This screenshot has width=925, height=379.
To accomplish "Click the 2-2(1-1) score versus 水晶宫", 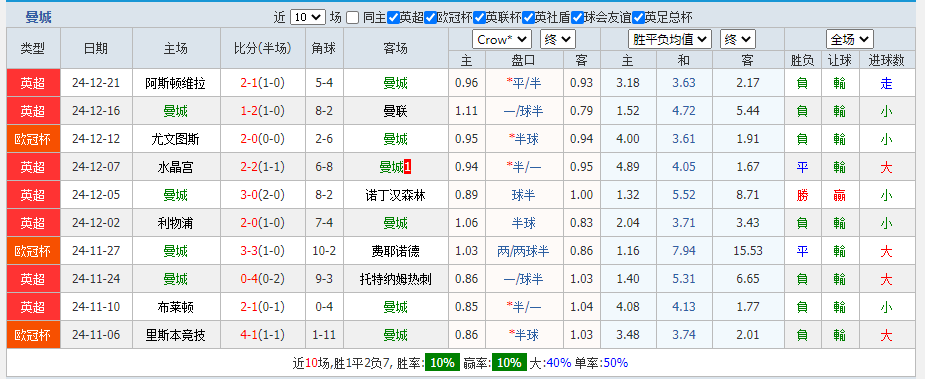I will tap(263, 167).
